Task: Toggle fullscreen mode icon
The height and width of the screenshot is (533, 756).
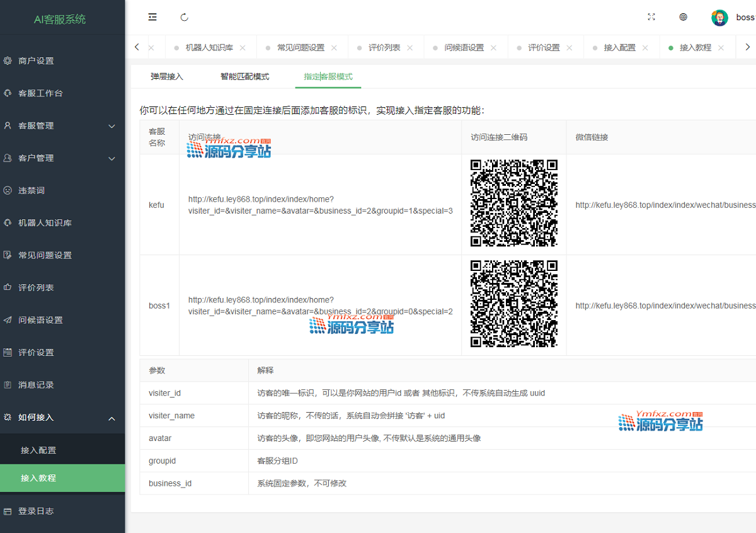Action: pos(651,17)
